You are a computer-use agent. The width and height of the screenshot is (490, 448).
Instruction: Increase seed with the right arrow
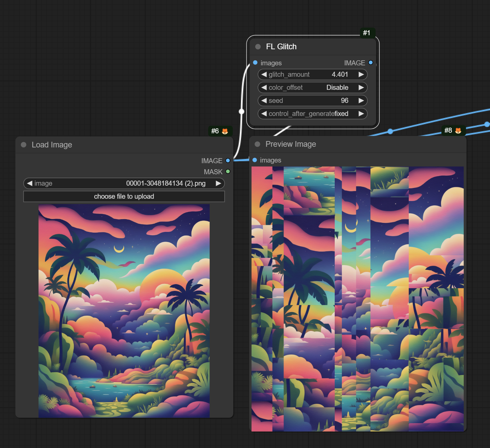click(x=361, y=101)
